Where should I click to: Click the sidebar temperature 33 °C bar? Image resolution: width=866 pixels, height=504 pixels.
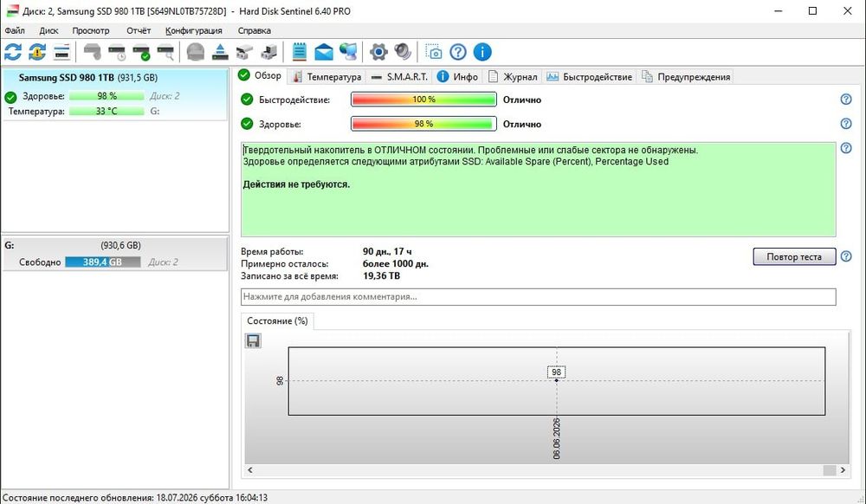tap(107, 111)
